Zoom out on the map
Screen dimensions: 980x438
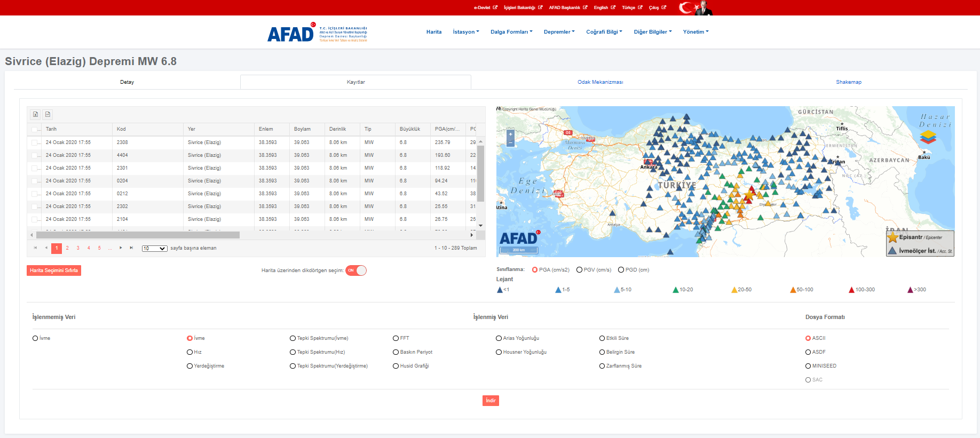(510, 142)
